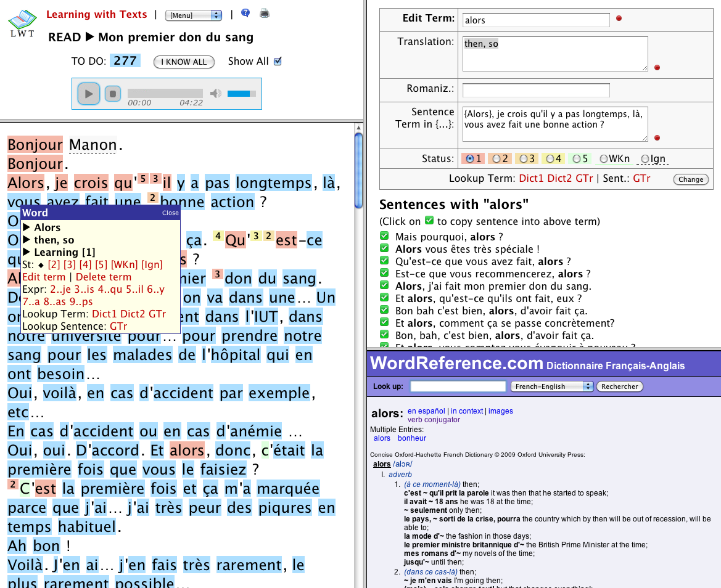Choose the WKn status radio button
Screen dimensions: 721x588
[604, 158]
